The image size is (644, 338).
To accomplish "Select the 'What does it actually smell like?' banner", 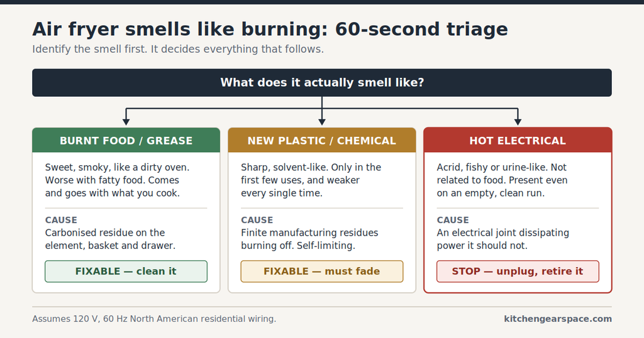I will pyautogui.click(x=322, y=82).
